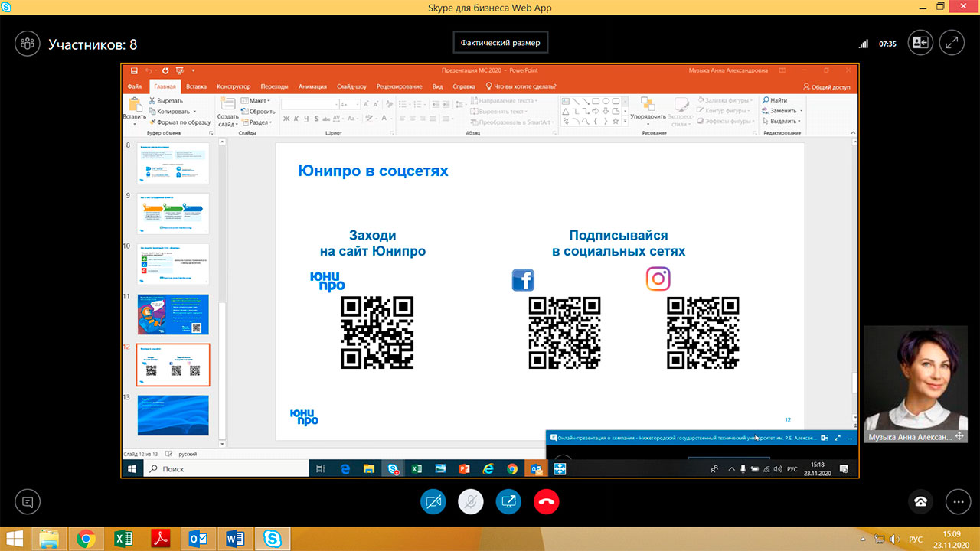Open the conversation chat icon
Screen dimensions: 980x551
tap(28, 502)
